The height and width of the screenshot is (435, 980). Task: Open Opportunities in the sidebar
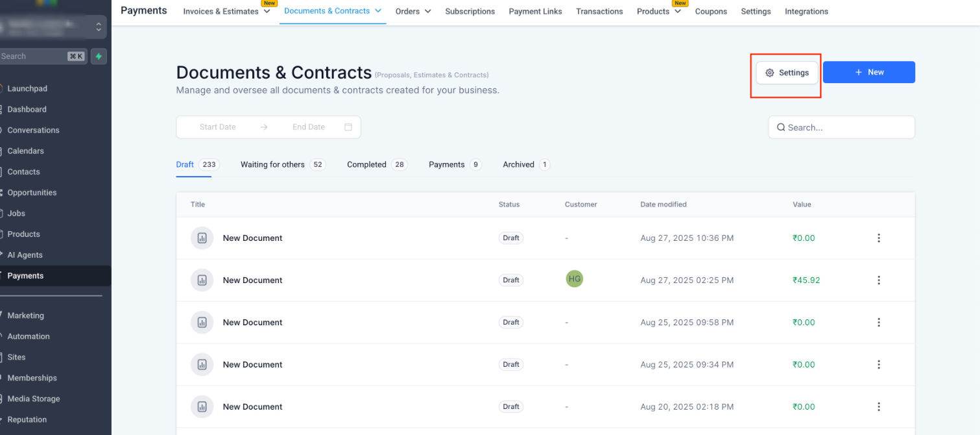pos(32,193)
